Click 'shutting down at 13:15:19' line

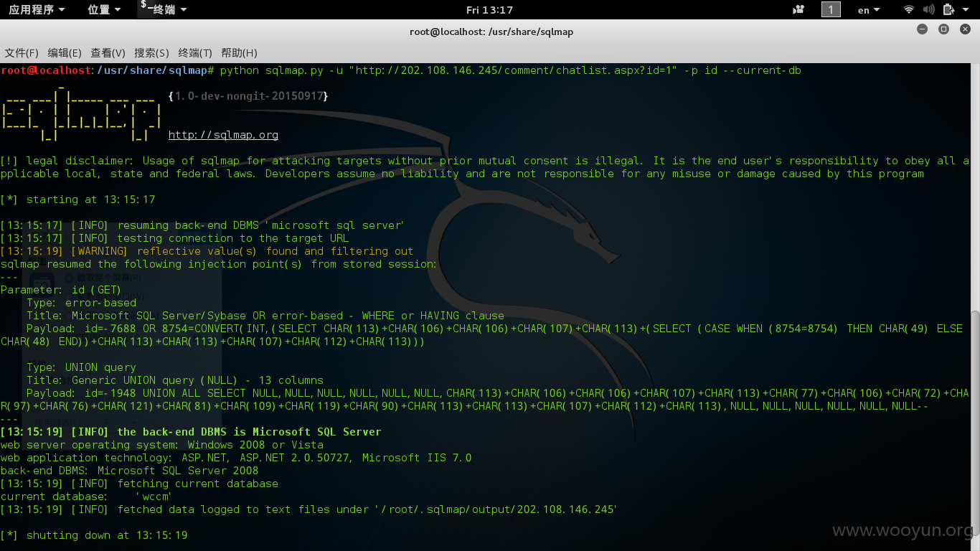pyautogui.click(x=94, y=535)
